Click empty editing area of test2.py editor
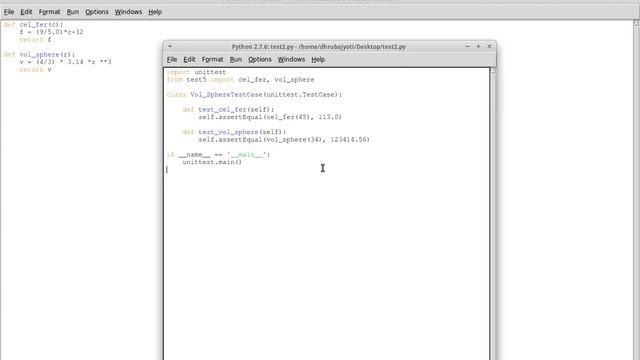This screenshot has width=640, height=360. 327,261
